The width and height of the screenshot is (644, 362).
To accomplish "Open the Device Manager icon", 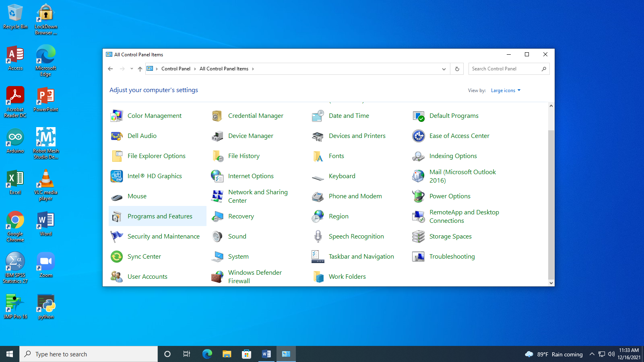I will pyautogui.click(x=217, y=136).
